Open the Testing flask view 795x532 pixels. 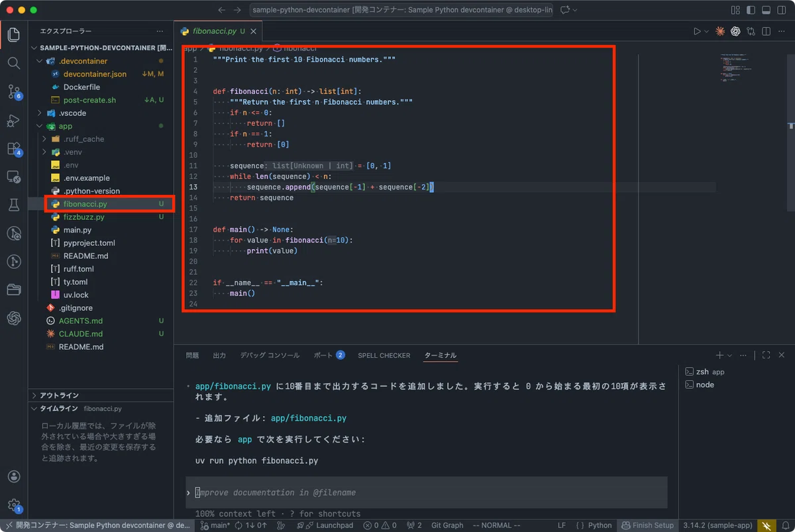[13, 205]
